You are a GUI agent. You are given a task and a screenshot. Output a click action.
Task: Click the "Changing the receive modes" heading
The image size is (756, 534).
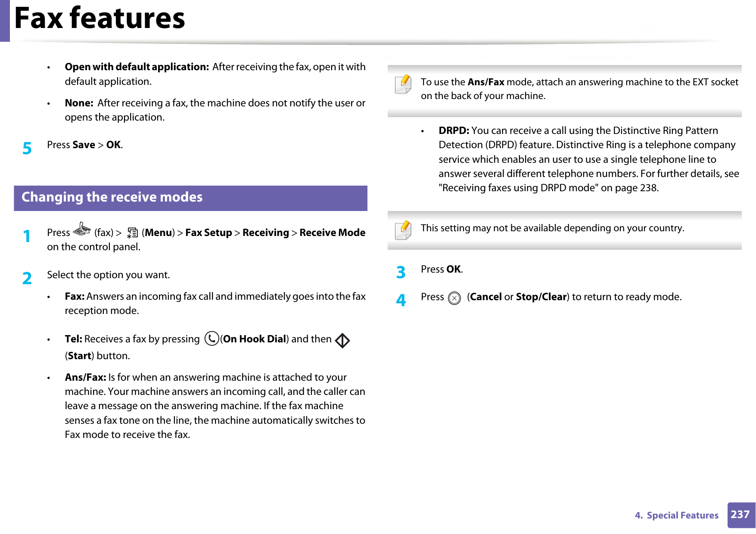tap(112, 197)
